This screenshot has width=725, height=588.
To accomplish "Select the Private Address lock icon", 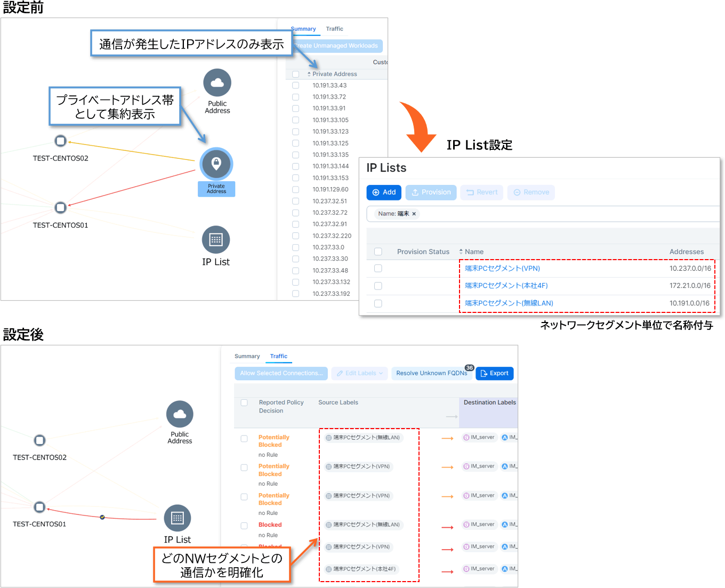I will coord(216,164).
